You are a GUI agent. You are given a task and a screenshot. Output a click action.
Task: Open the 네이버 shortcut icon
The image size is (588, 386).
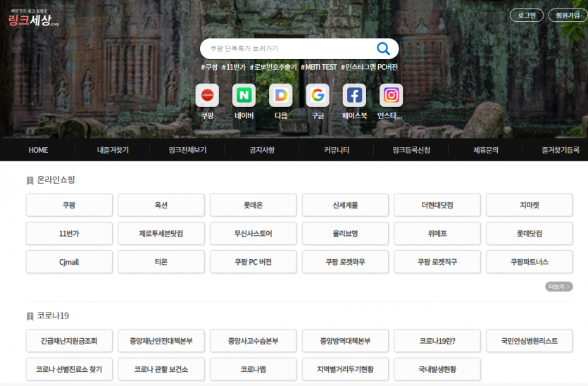(244, 95)
